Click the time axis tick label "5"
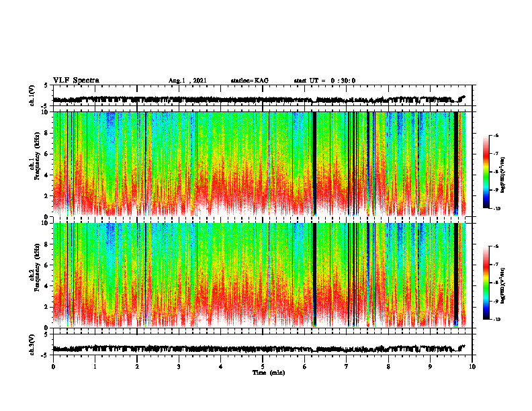Screen dimensions: 532x411 click(x=263, y=367)
